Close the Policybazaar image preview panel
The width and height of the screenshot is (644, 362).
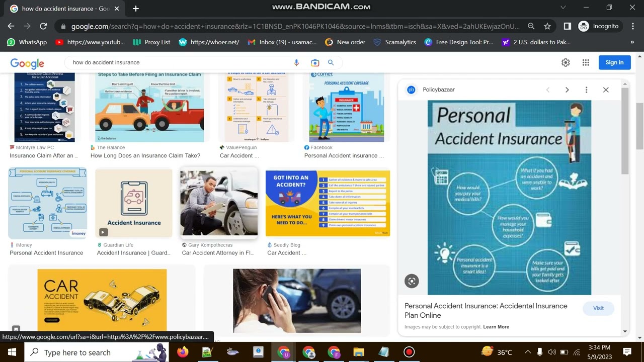tap(606, 89)
